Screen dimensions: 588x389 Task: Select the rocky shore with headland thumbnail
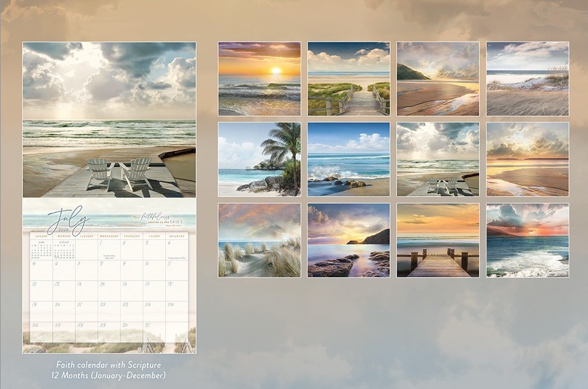pyautogui.click(x=349, y=240)
